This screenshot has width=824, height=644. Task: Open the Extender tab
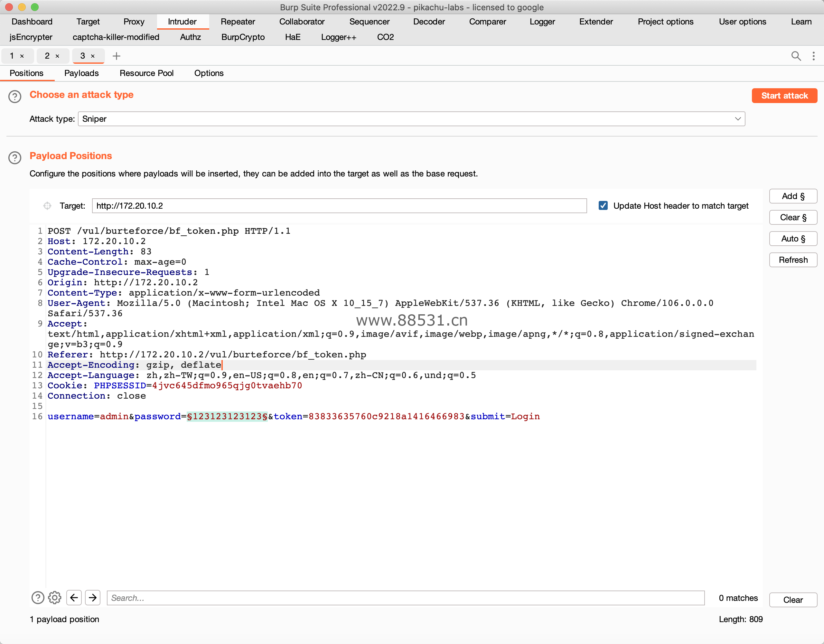[596, 22]
